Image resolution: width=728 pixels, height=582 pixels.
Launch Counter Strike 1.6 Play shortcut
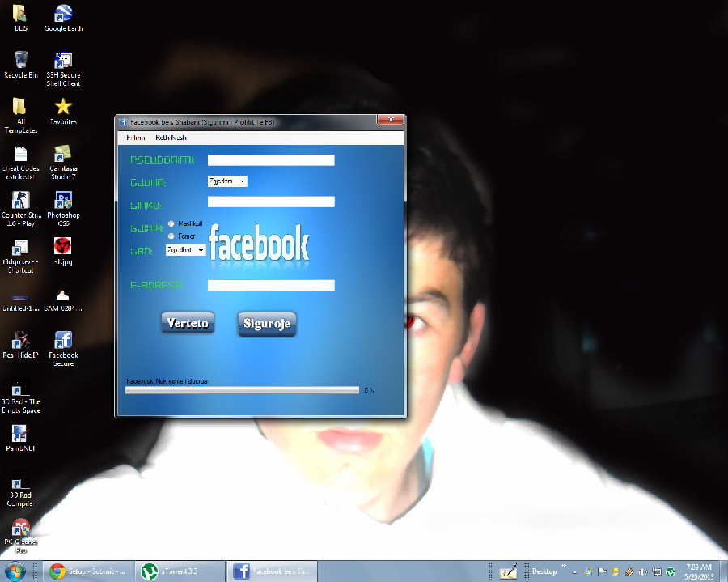(x=20, y=209)
